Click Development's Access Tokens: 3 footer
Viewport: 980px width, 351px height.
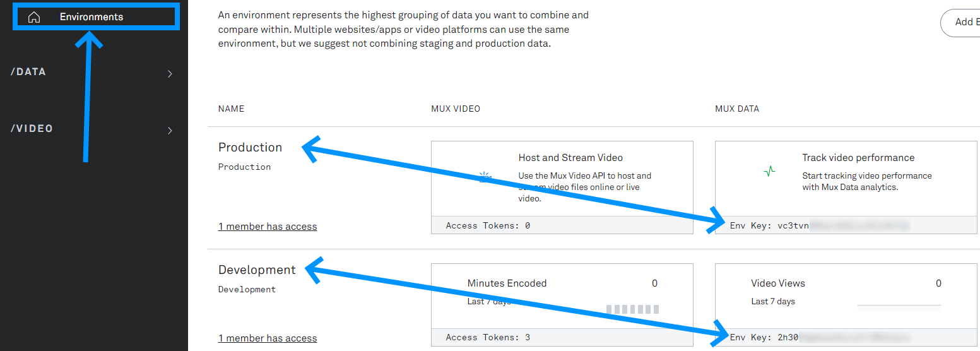click(562, 337)
